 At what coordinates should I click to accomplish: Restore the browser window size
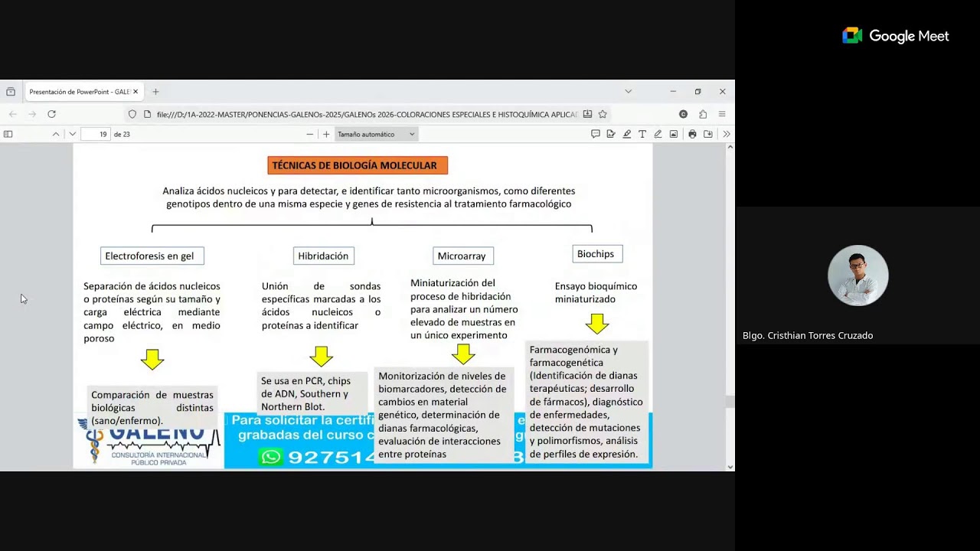(697, 91)
